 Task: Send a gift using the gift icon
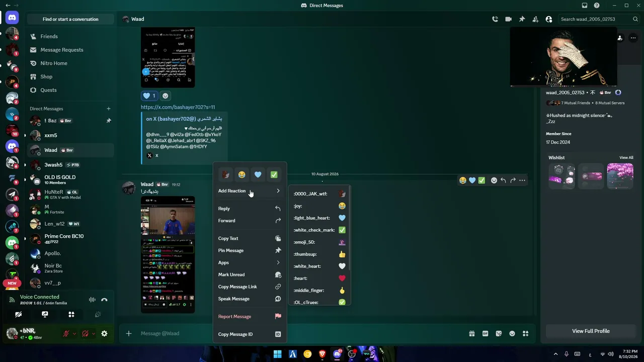[x=472, y=333]
